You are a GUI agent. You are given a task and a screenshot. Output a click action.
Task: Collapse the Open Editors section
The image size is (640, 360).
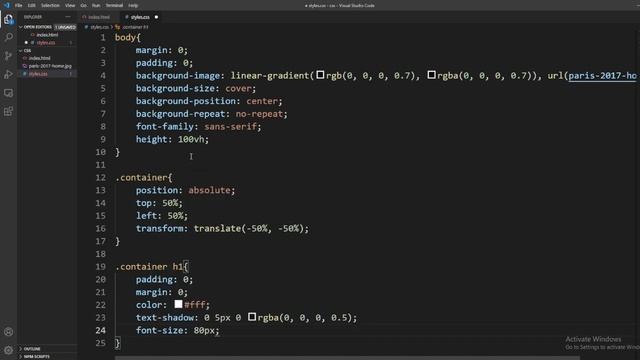point(38,27)
